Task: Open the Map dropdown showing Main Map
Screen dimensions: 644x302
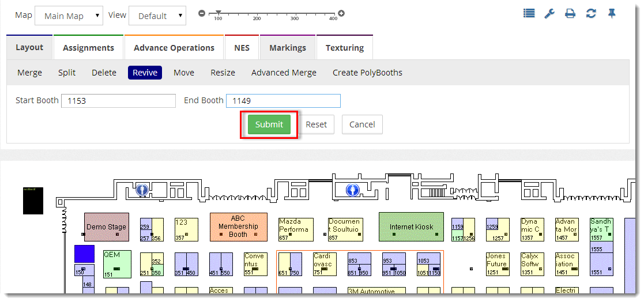Action: (x=69, y=16)
